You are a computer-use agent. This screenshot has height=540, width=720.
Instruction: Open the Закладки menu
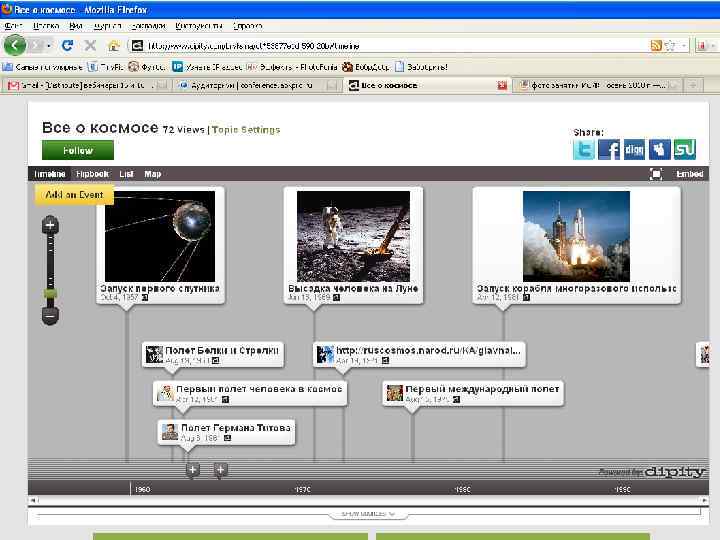(x=147, y=26)
